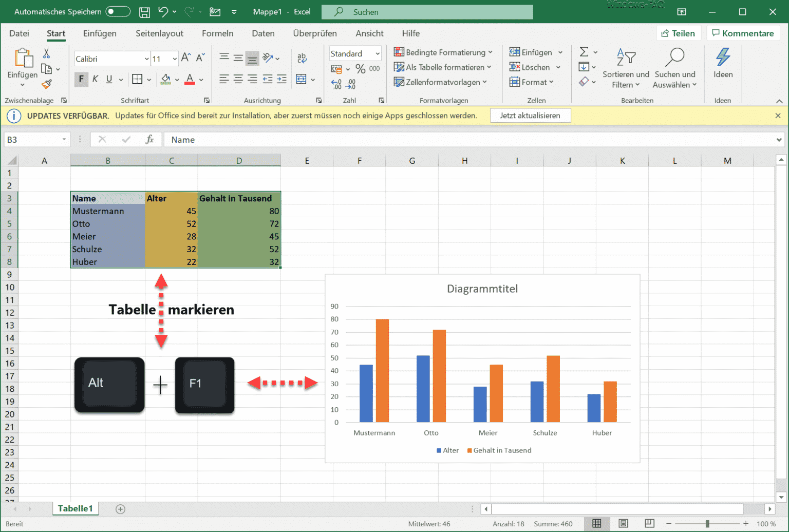Toggle bold F formatting
Viewport: 789px width, 532px height.
click(81, 79)
